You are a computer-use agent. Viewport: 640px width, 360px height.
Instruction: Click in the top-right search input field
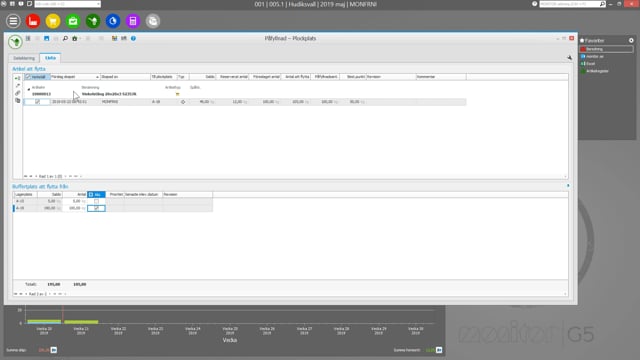tap(570, 4)
